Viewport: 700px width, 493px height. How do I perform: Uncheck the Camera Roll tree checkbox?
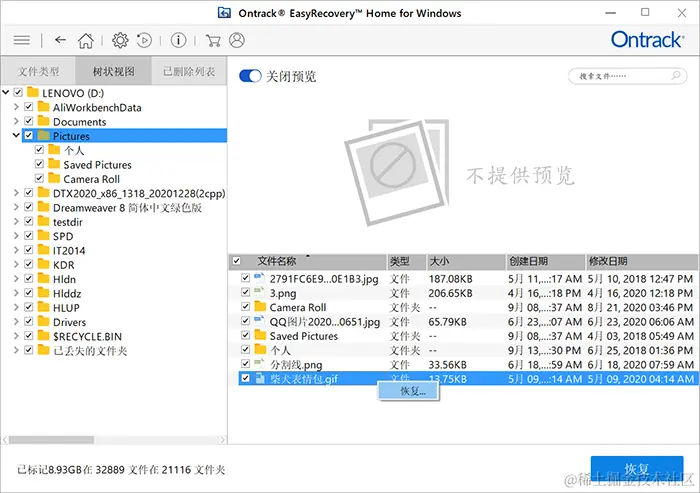click(39, 178)
